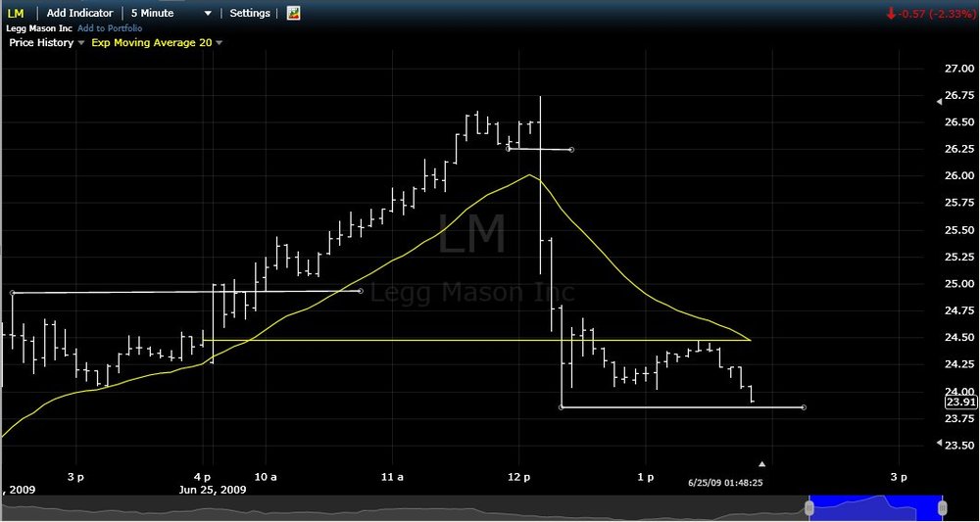Click the arrow of the interval dropdown
Viewport: 980px width, 522px height.
pos(208,13)
